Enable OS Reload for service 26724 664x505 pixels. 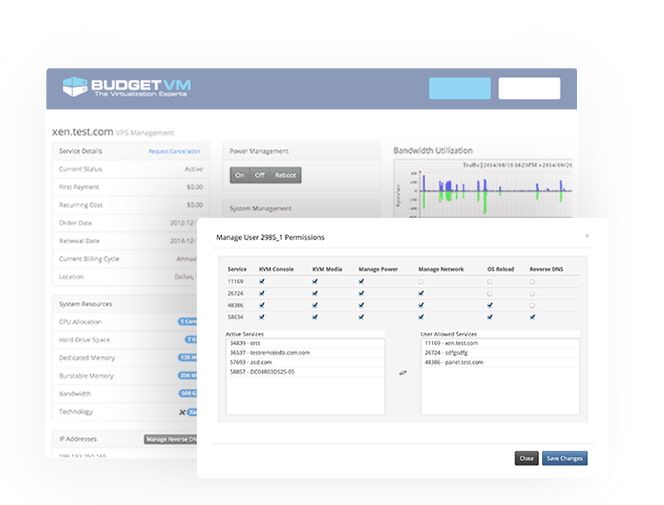489,294
